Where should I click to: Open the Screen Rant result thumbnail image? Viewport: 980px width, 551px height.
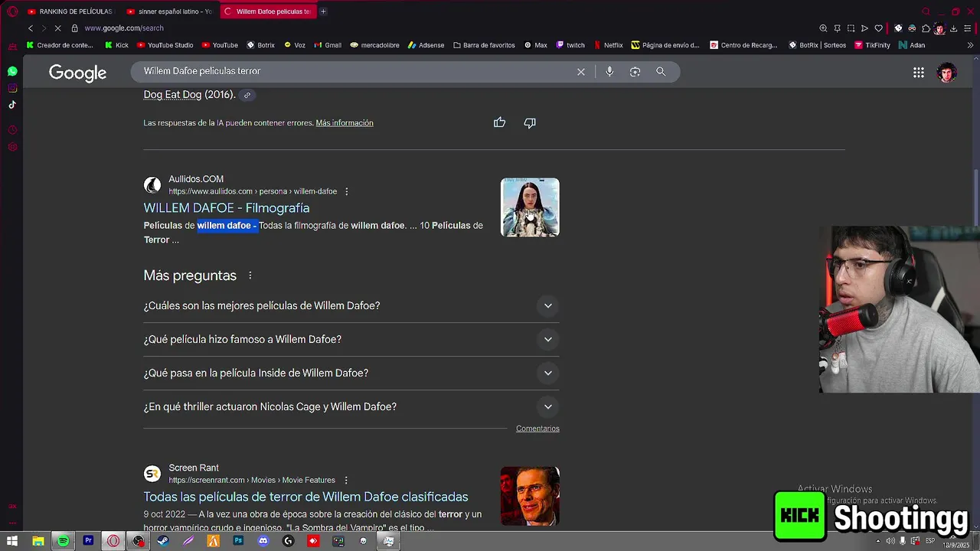pos(530,497)
